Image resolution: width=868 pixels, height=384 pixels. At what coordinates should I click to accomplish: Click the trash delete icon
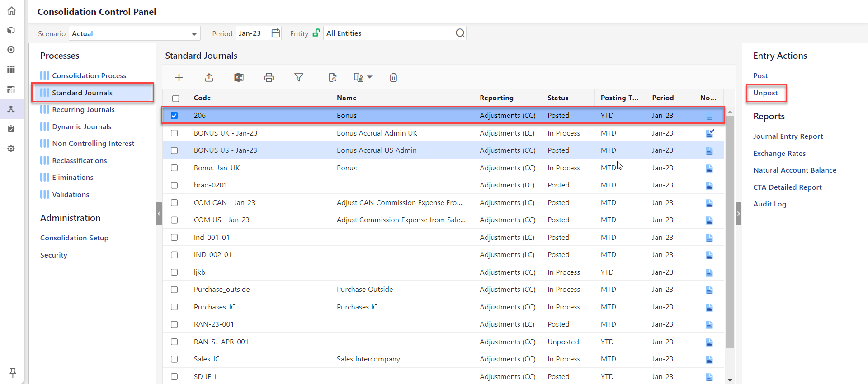coord(393,77)
